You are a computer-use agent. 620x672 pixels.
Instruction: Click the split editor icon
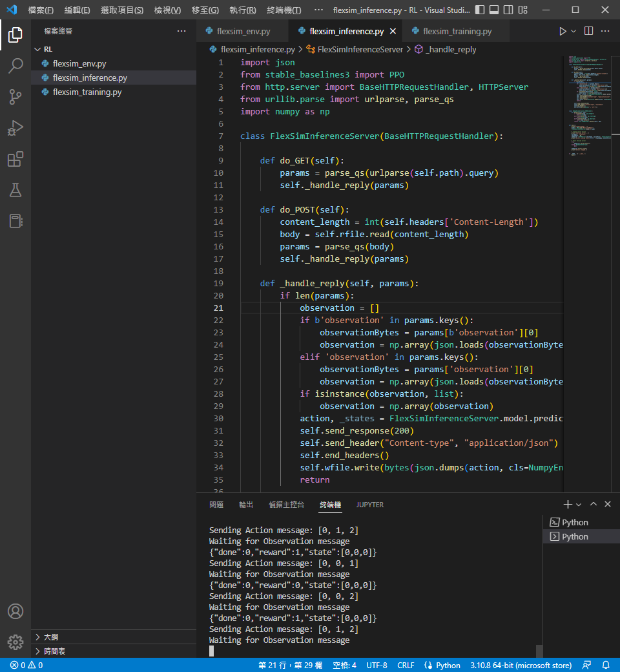[588, 31]
